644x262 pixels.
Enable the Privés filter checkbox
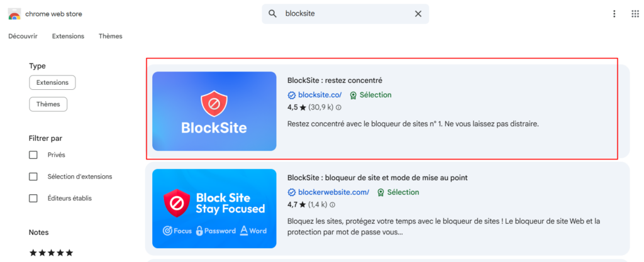pyautogui.click(x=33, y=155)
